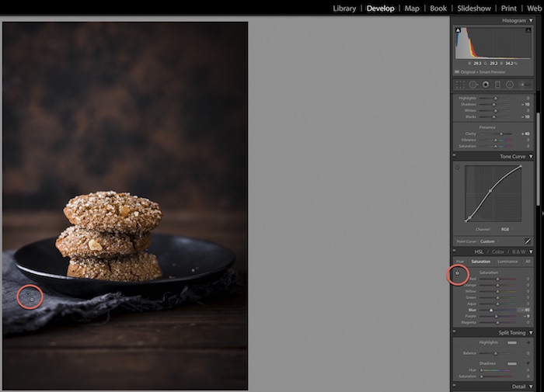Activate Tone Curve targeted adjustment tool
This screenshot has height=392, width=544.
point(457,168)
